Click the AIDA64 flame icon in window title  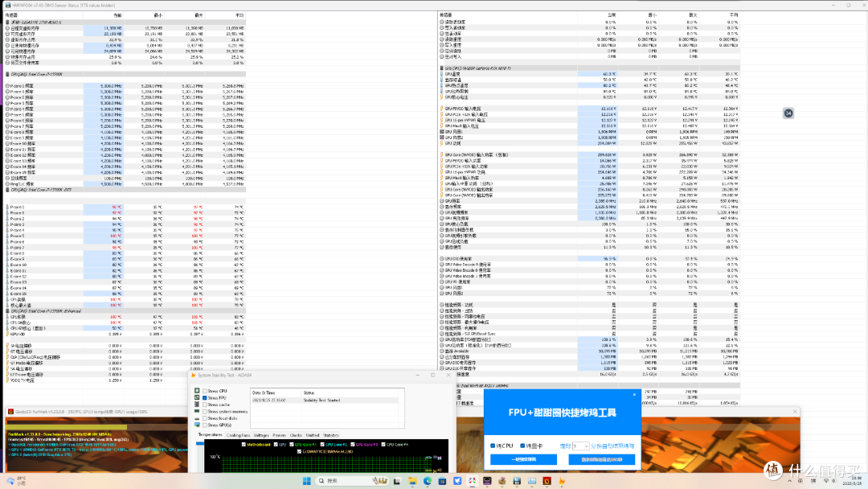[x=193, y=375]
